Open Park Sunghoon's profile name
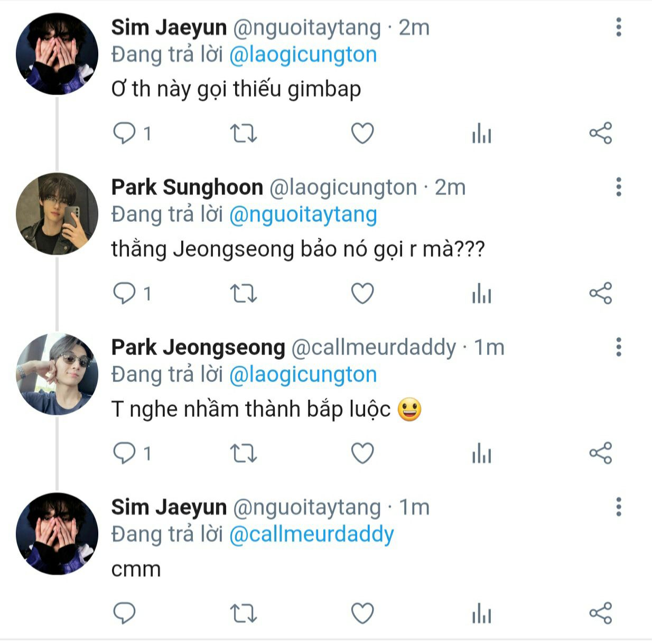 click(187, 187)
